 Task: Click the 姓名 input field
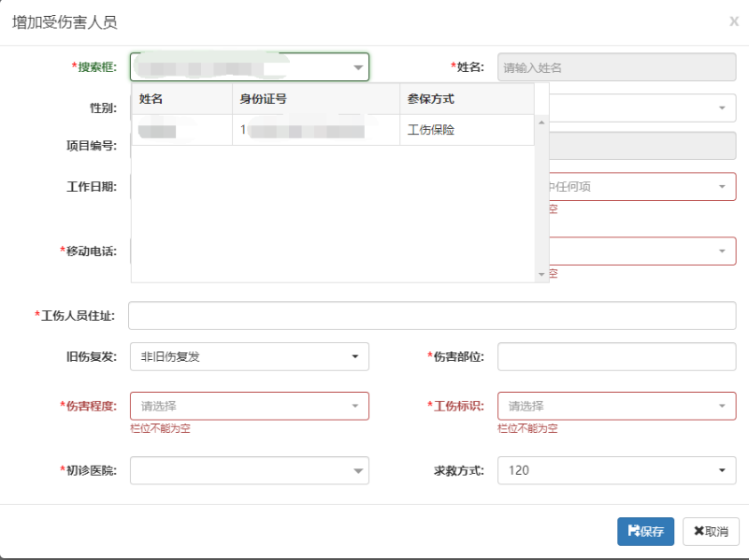(616, 67)
